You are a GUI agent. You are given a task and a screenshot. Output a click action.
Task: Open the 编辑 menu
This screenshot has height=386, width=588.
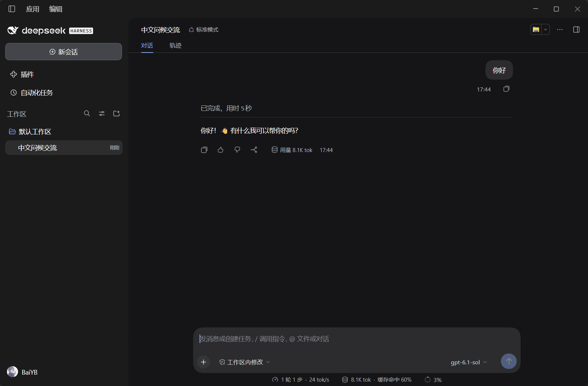[56, 9]
